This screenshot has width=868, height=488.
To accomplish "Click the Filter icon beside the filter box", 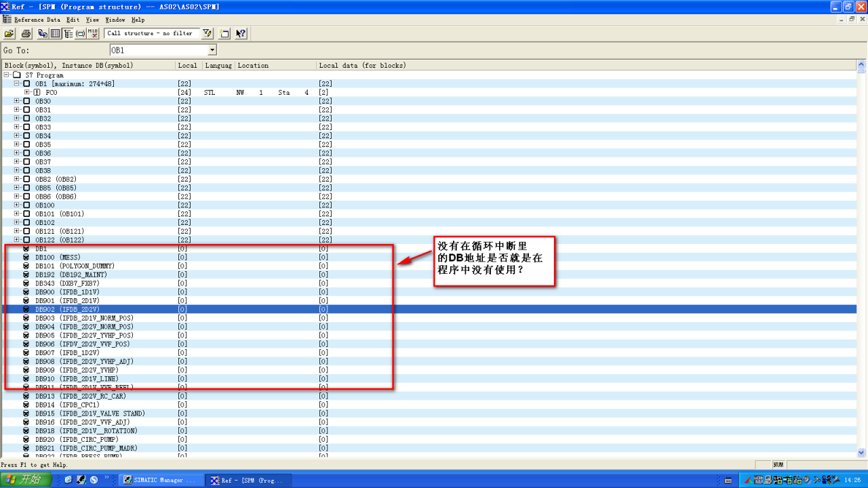I will (208, 33).
